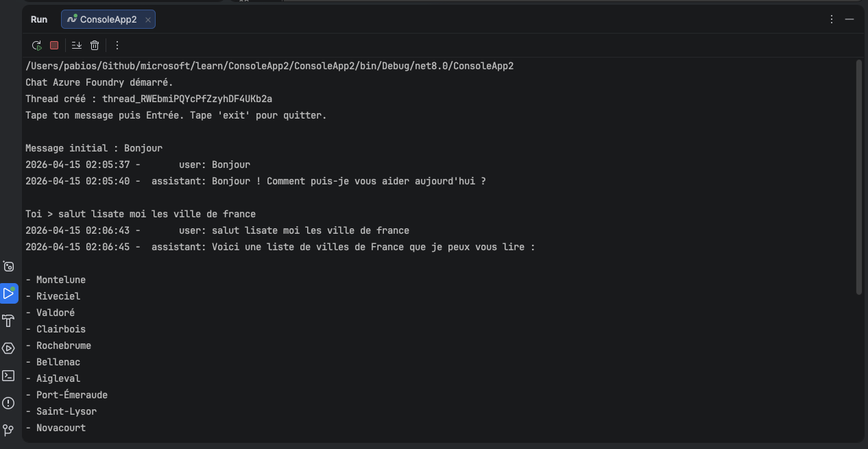Close the ConsoleApp2 session tab
The height and width of the screenshot is (449, 868).
147,19
